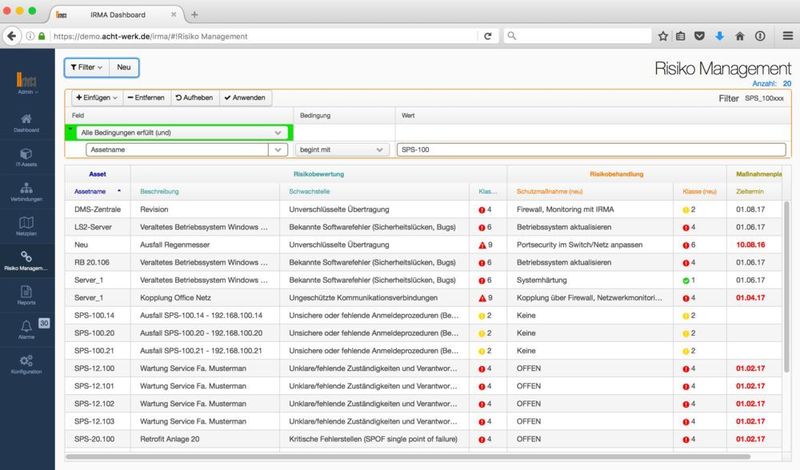This screenshot has width=800, height=470.
Task: Open Reports in the sidebar
Action: coord(26,295)
